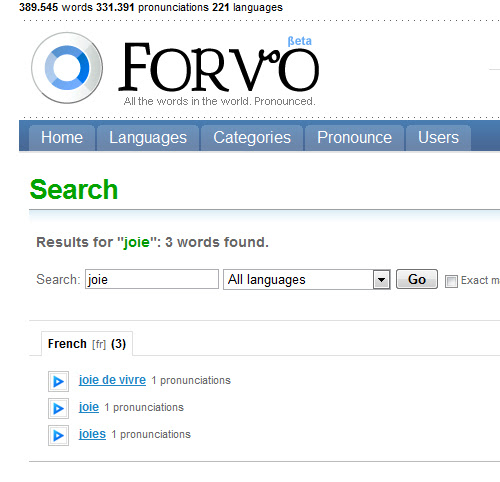Open the Home navigation tab
Screen dimensions: 500x482
pyautogui.click(x=62, y=138)
